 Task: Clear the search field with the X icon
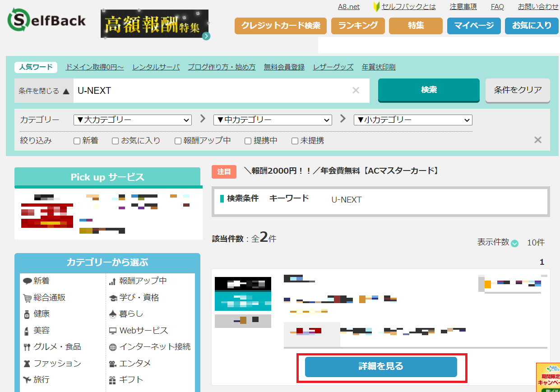356,91
